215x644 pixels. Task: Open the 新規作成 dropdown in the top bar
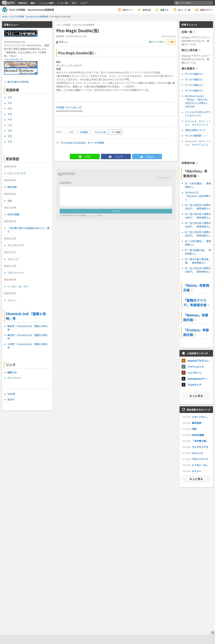tap(23, 3)
